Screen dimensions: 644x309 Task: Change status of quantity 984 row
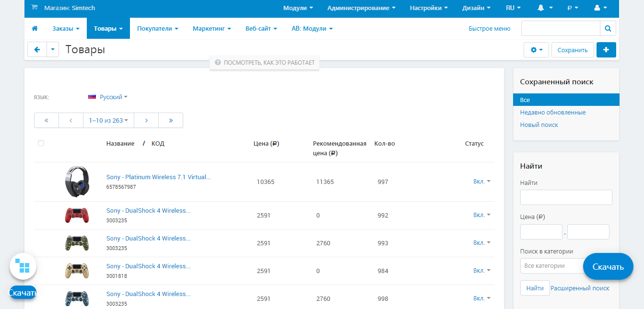(482, 271)
